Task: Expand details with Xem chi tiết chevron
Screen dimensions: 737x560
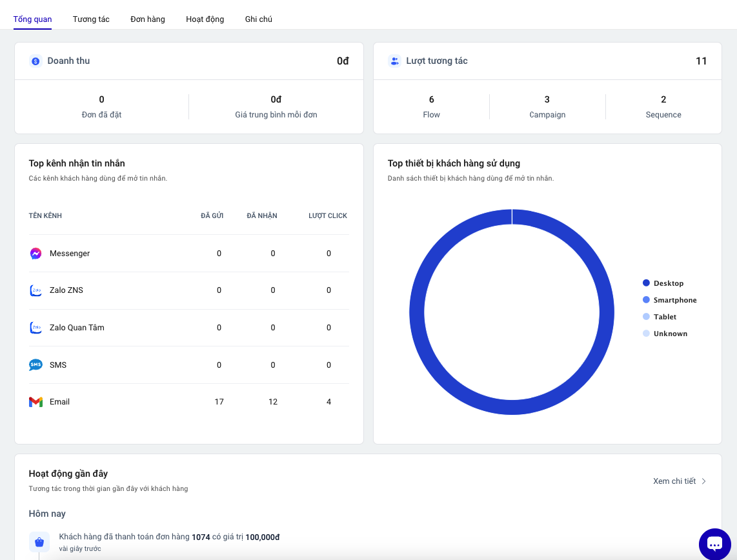Action: click(x=704, y=481)
